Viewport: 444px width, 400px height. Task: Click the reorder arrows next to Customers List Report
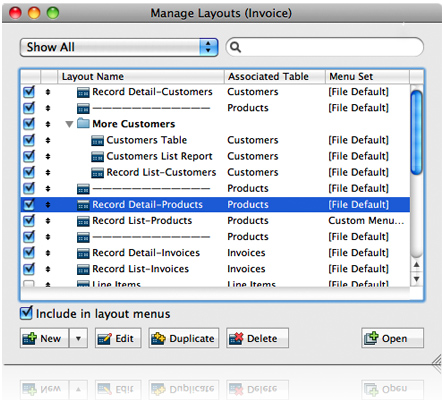tap(48, 156)
